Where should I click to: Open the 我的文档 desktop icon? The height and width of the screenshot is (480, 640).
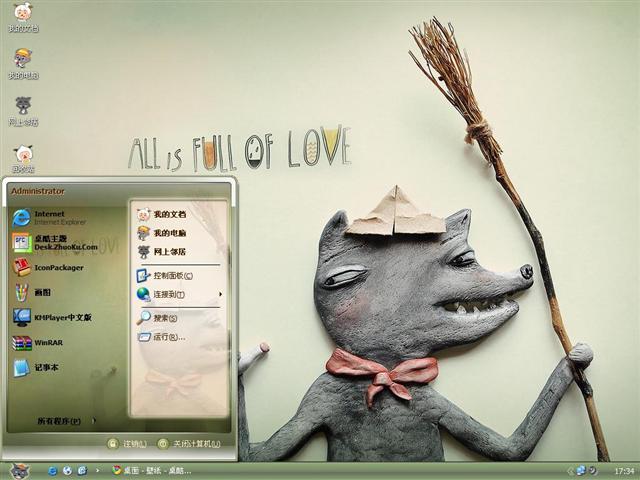[x=23, y=18]
